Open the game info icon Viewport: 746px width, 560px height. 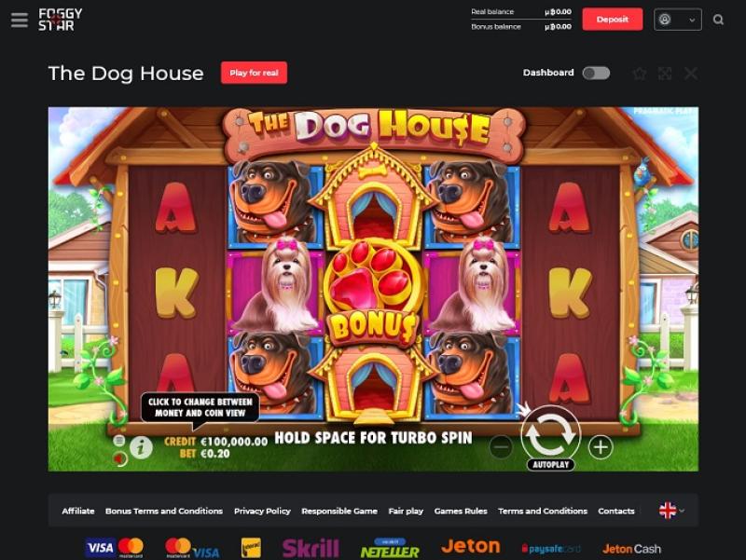pos(141,447)
